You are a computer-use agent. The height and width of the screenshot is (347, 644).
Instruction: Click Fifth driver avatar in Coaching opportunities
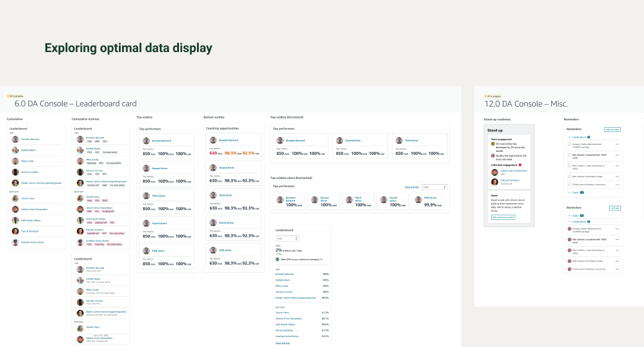(214, 250)
